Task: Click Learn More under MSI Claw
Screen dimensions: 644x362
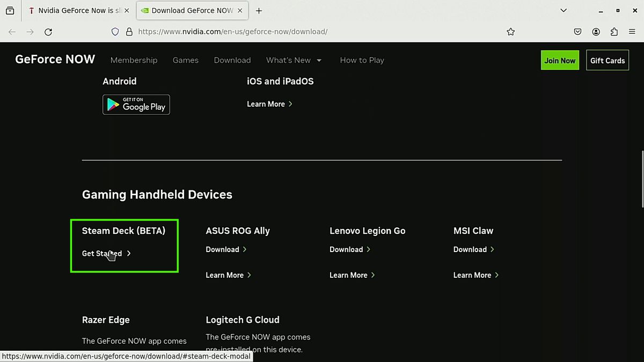Action: click(472, 275)
